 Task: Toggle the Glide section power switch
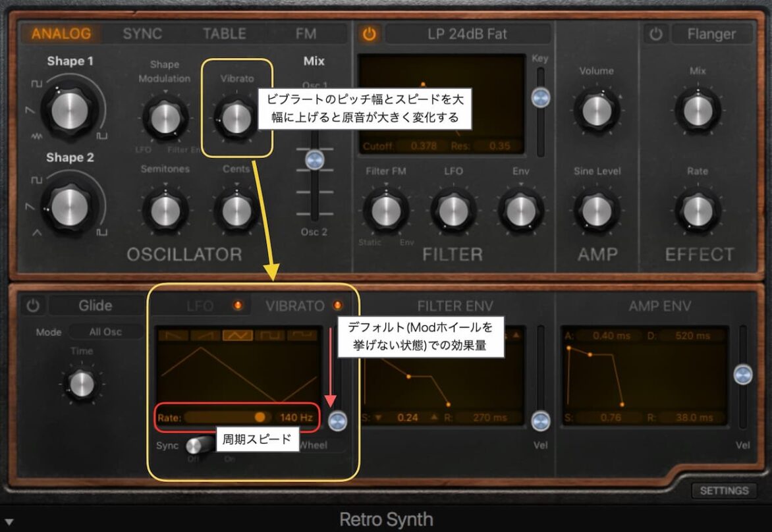coord(32,305)
